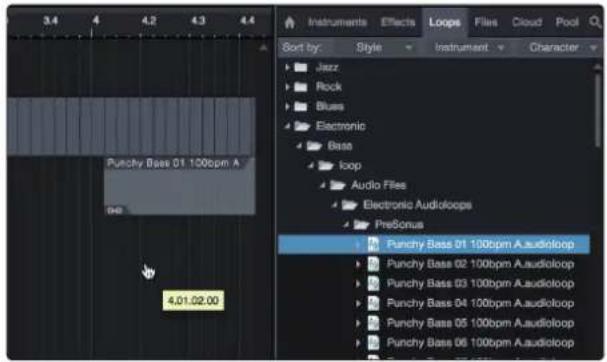Collapse the Electronic Audioloops folder arrow
607x362 pixels.
(334, 205)
